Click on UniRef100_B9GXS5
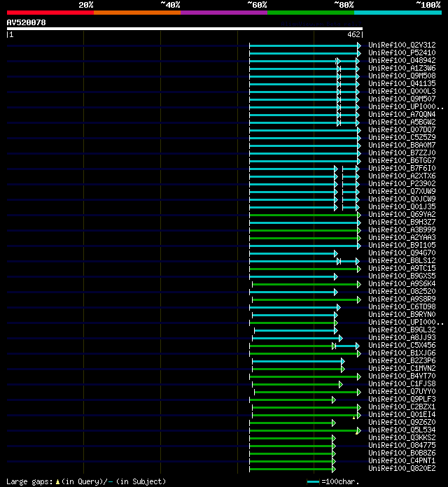Screen dimensions: 448x487 (402, 276)
